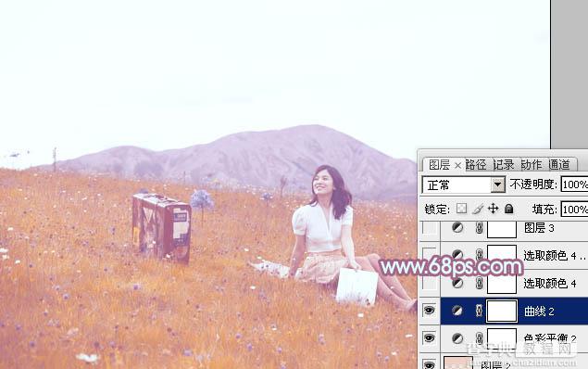Select the mask thumbnail of 曲线 2
The height and width of the screenshot is (369, 588).
502,312
